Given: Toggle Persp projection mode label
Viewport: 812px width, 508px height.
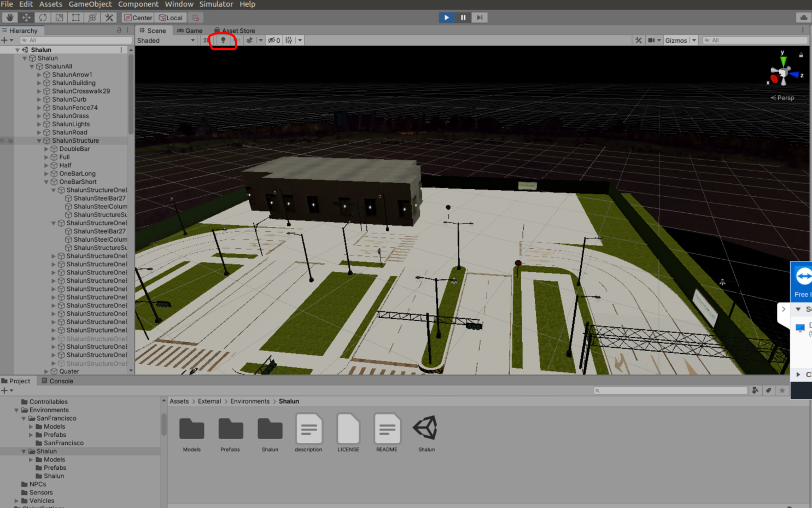Looking at the screenshot, I should click(x=782, y=98).
